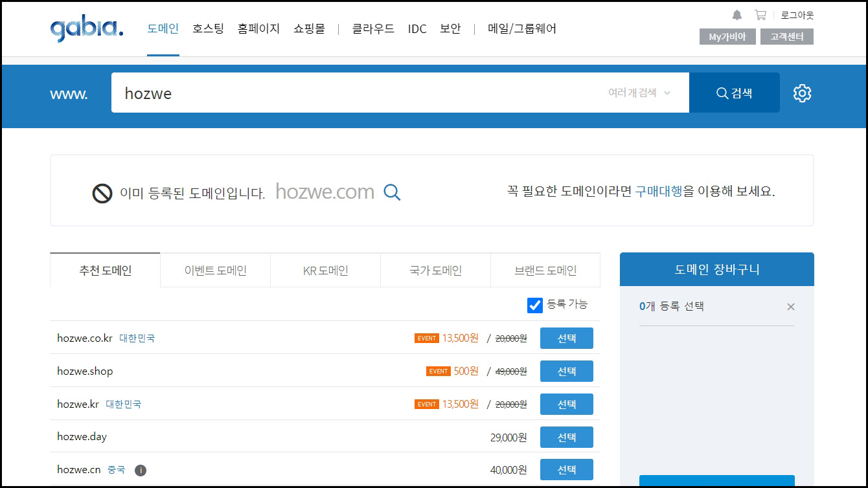Click the EVENT badge for hozwe.shop
Viewport: 868px width, 488px height.
pos(439,372)
